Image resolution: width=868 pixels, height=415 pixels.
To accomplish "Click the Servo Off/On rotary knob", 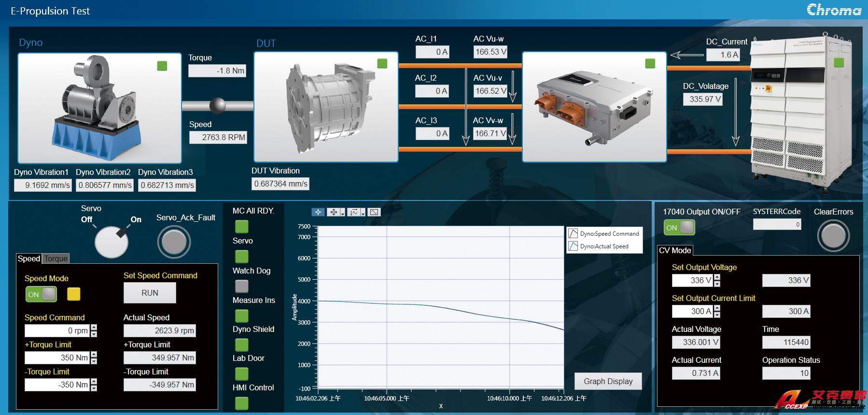I will tap(112, 242).
